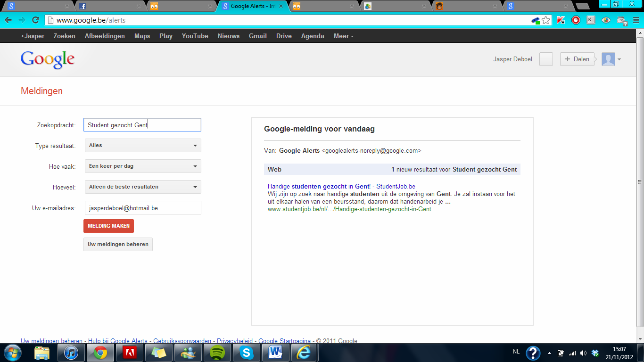Select Zoeken in the Google bar
The width and height of the screenshot is (644, 362).
(65, 36)
